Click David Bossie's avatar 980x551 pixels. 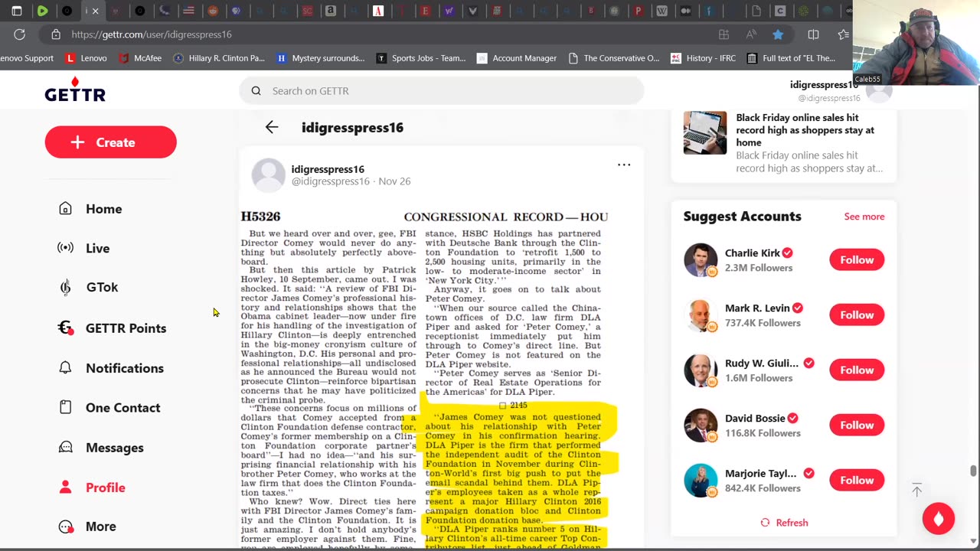click(x=701, y=425)
